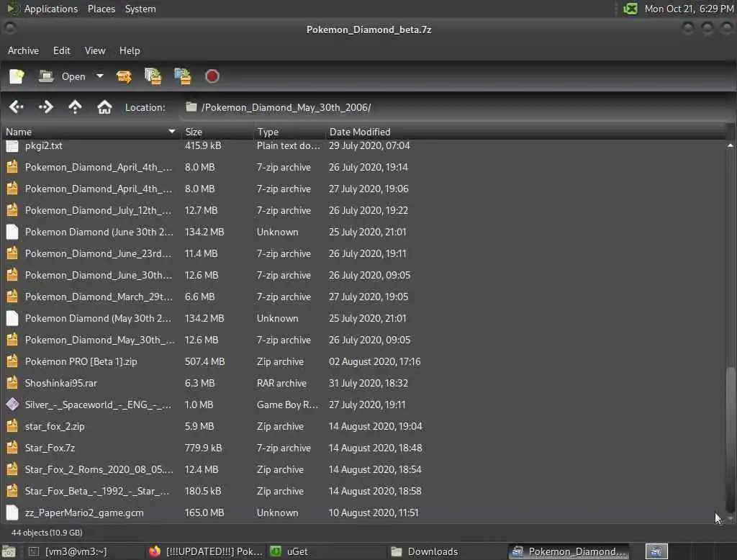Screen dimensions: 737x560
Task: Click the Open archive button
Action: tap(62, 76)
